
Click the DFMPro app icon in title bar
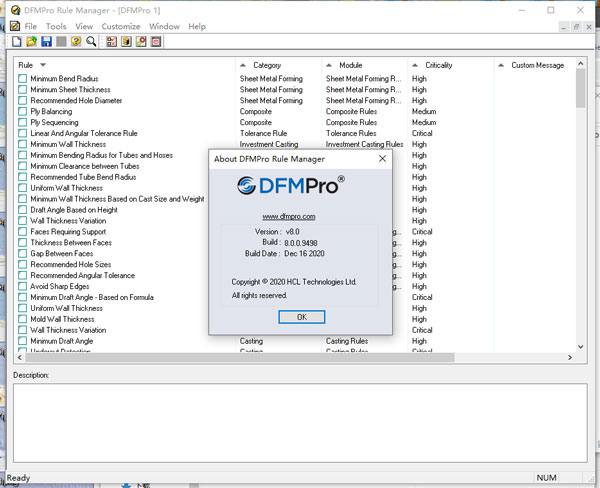point(10,9)
